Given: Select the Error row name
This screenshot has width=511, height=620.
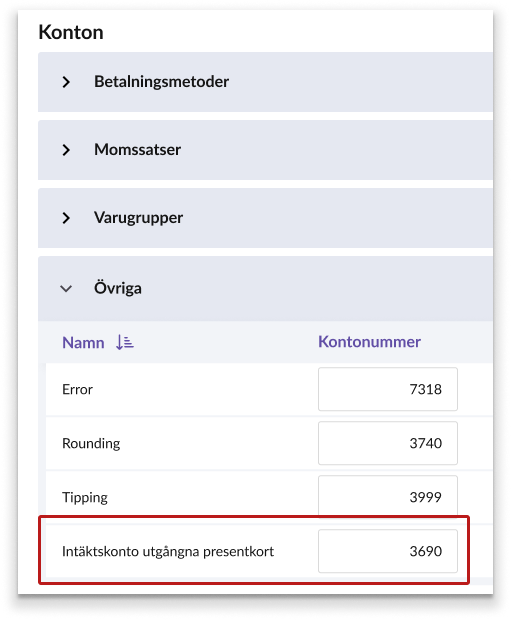Looking at the screenshot, I should (78, 389).
